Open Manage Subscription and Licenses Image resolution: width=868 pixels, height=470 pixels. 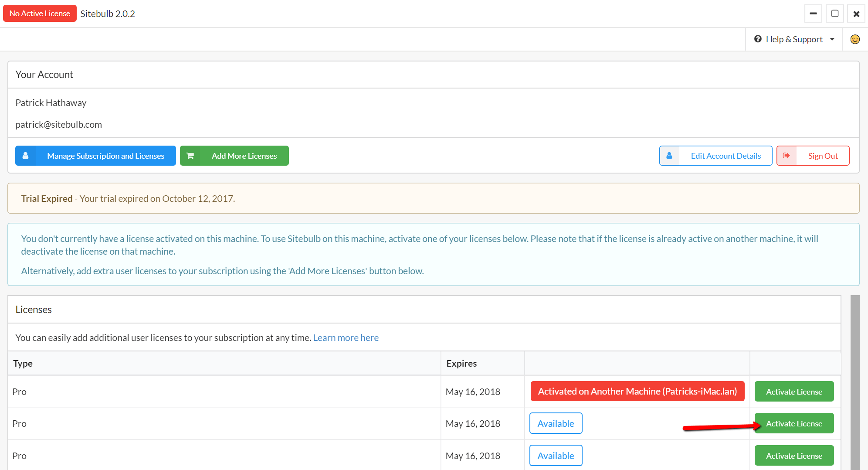[x=95, y=156]
